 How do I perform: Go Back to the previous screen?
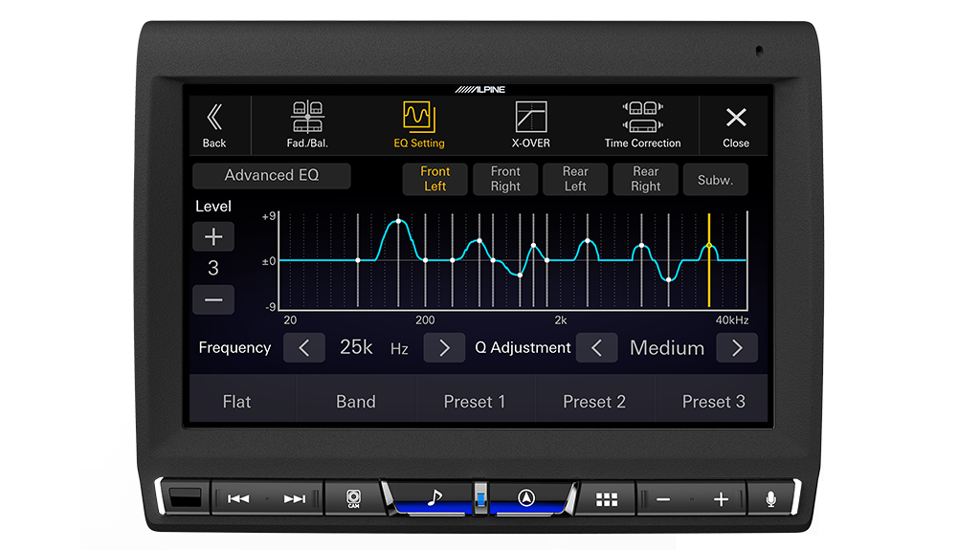point(214,125)
